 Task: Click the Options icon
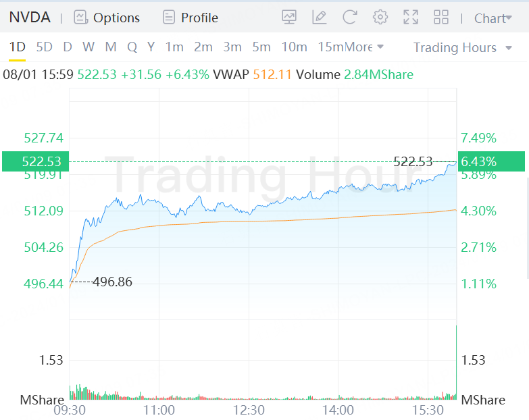[x=80, y=18]
